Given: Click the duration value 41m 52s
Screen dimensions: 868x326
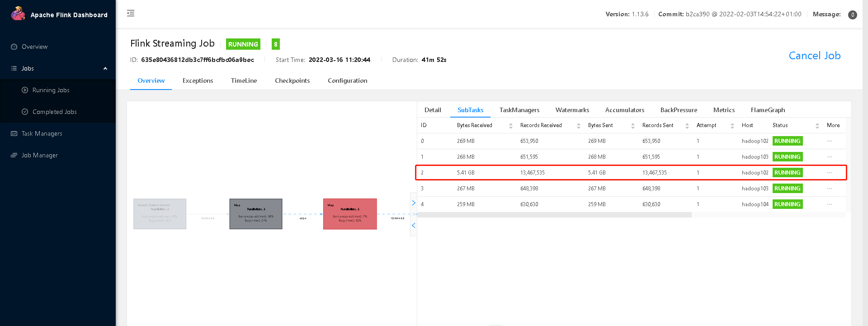Looking at the screenshot, I should point(434,60).
